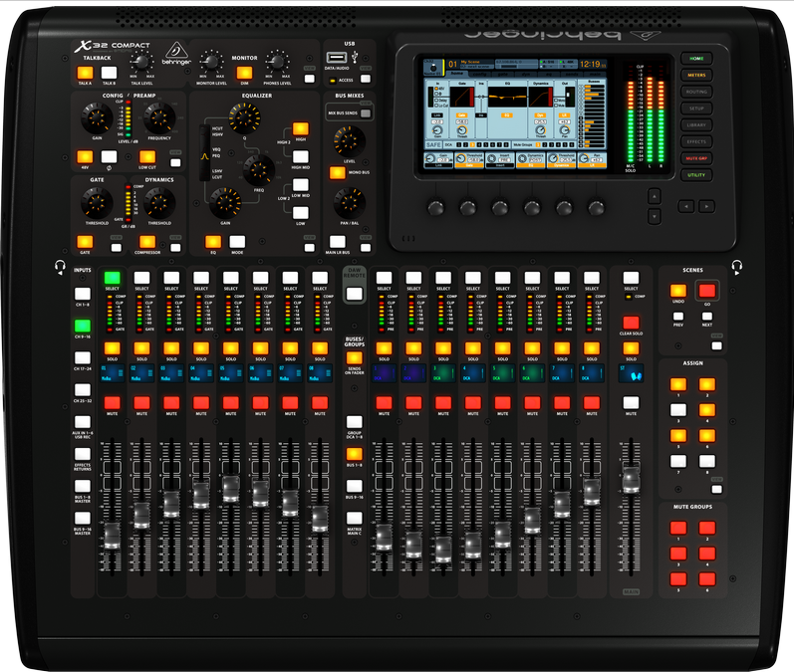Toggle the GATE on/off button

[x=85, y=242]
